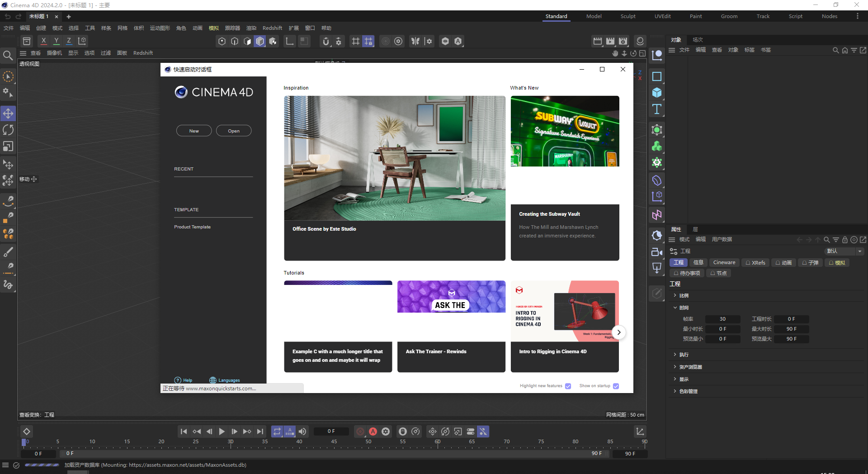
Task: Open Edit Render Settings icon
Action: (x=623, y=41)
